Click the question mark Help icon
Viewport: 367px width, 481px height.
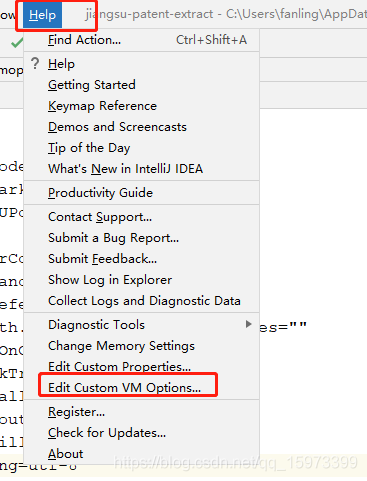(x=35, y=63)
